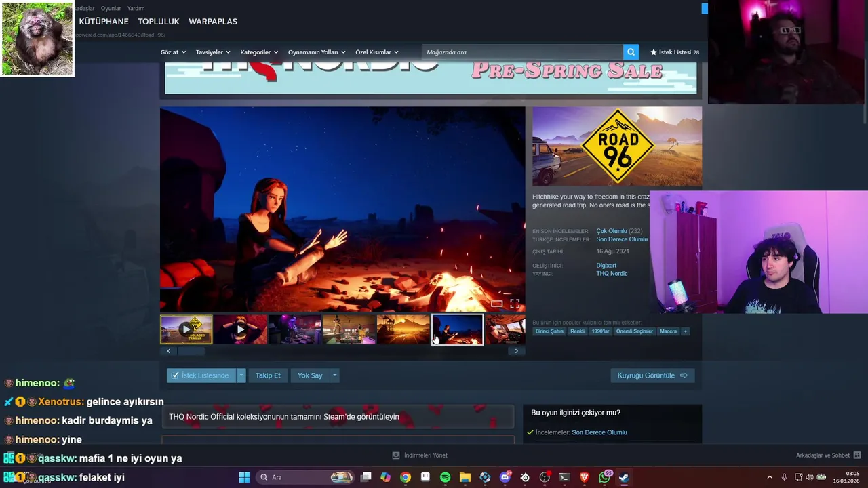
Task: Toggle İstek Listesinde wishlist checkbox button
Action: tap(201, 375)
